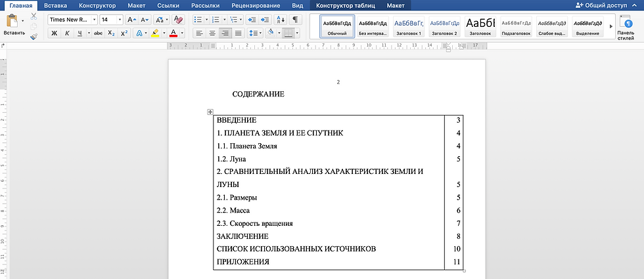The width and height of the screenshot is (644, 279).
Task: Open the Конструктор таблиц tab
Action: (346, 6)
